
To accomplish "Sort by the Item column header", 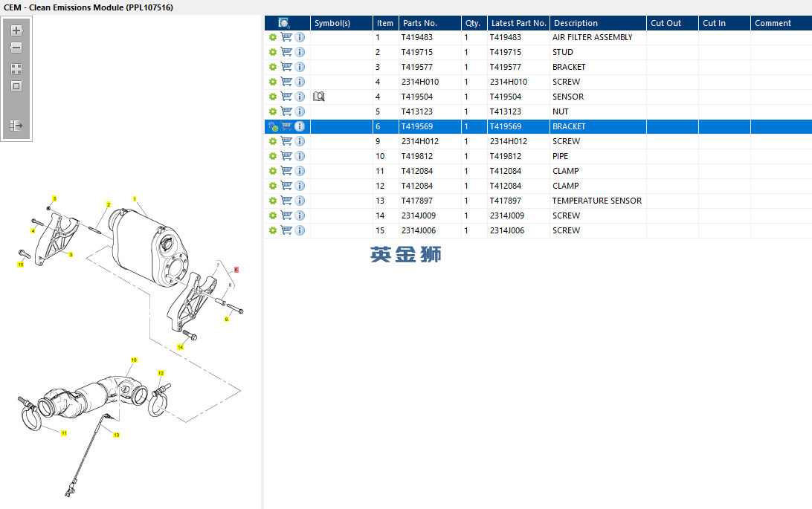I will click(385, 23).
